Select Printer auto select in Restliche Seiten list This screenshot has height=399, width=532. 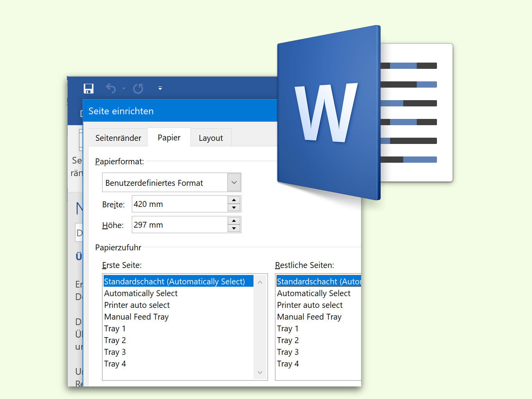[x=318, y=305]
